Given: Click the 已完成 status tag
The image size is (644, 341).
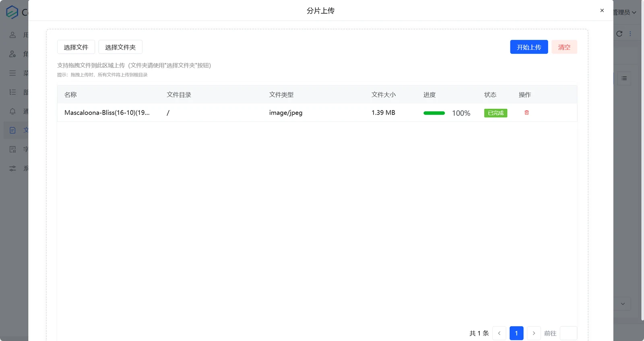Looking at the screenshot, I should tap(495, 113).
